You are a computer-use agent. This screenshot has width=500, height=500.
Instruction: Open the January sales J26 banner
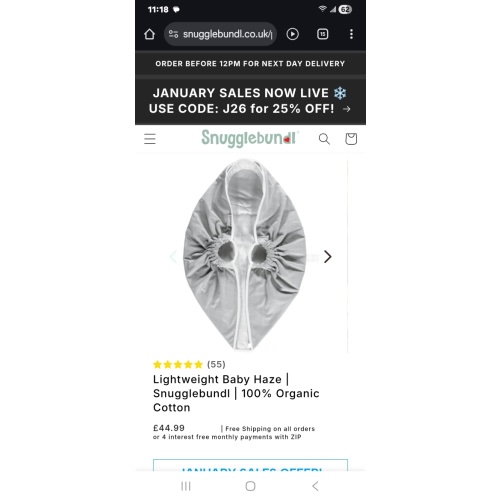[250, 101]
